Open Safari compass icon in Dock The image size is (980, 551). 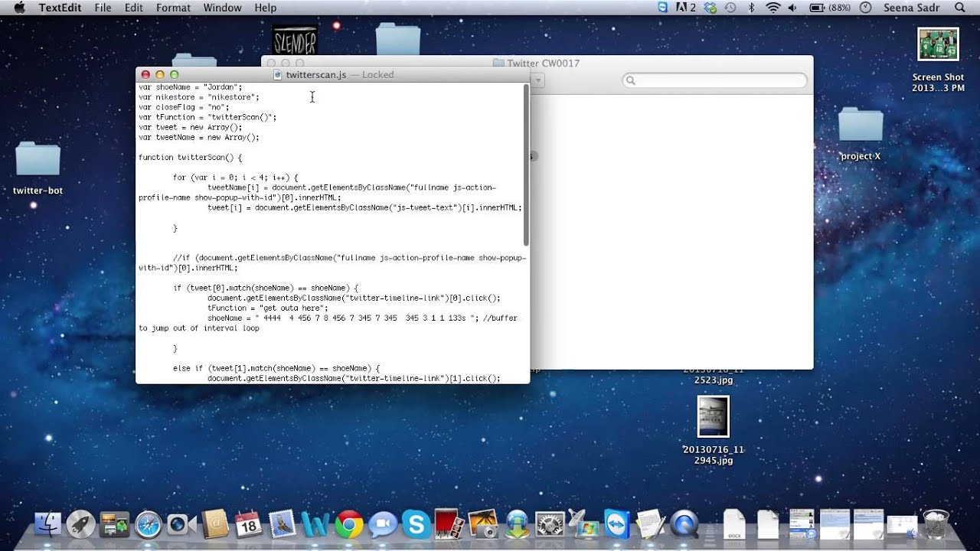[148, 524]
